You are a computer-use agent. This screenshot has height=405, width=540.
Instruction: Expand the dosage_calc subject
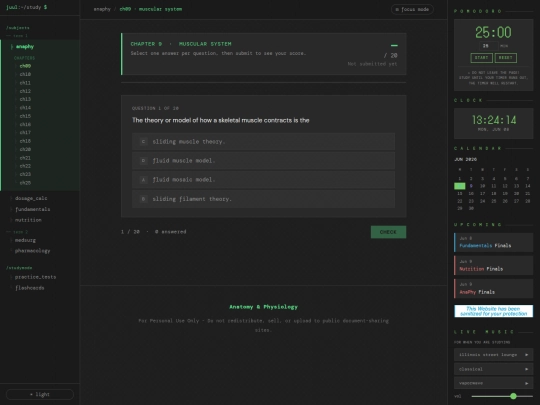tap(31, 198)
